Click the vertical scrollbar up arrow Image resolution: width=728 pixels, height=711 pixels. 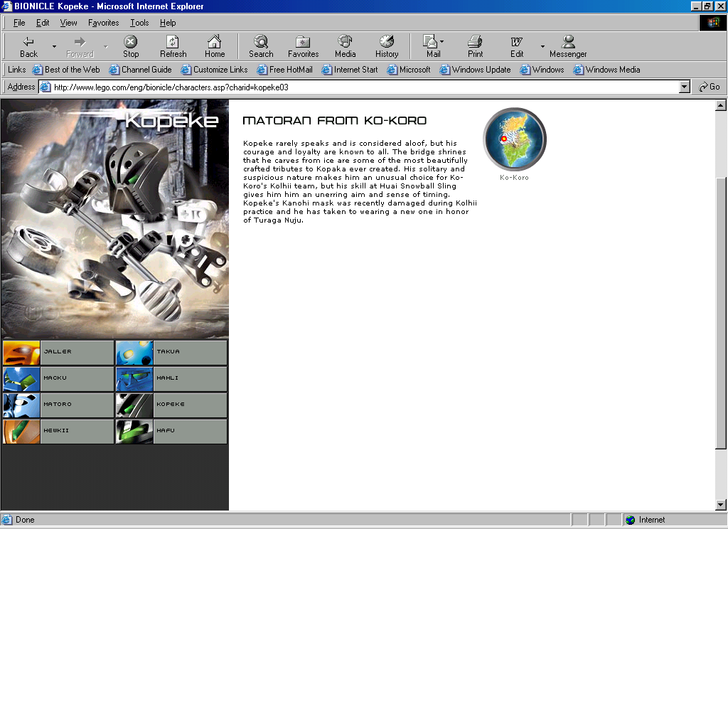point(720,105)
